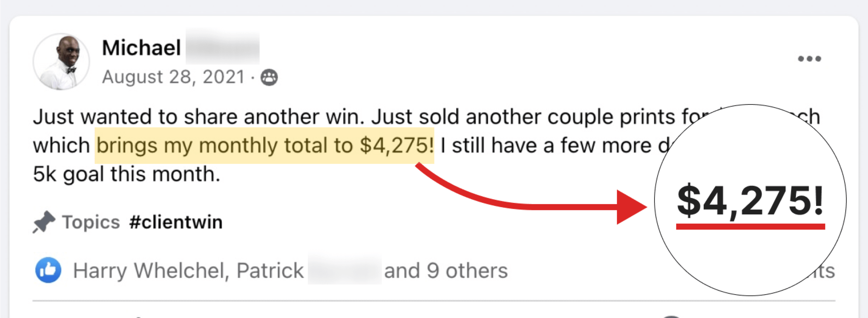Click the red underline beneath $4,275!

point(750,227)
